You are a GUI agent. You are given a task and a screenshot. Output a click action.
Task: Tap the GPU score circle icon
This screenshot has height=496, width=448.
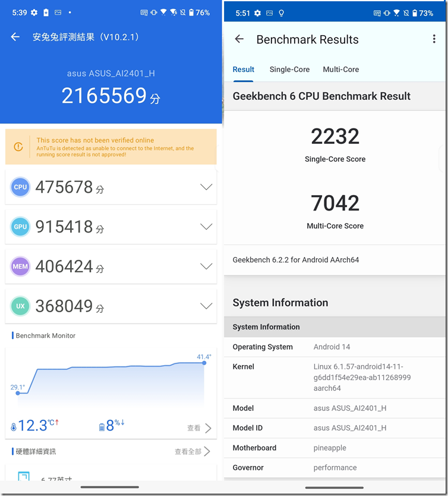20,227
